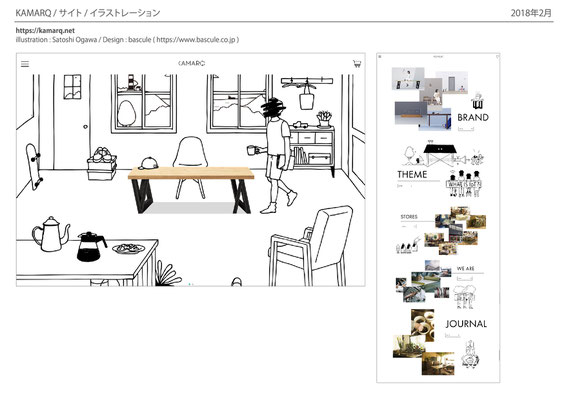This screenshot has height=400, width=566.
Task: Click the small button under BRAND heading
Action: pos(466,129)
